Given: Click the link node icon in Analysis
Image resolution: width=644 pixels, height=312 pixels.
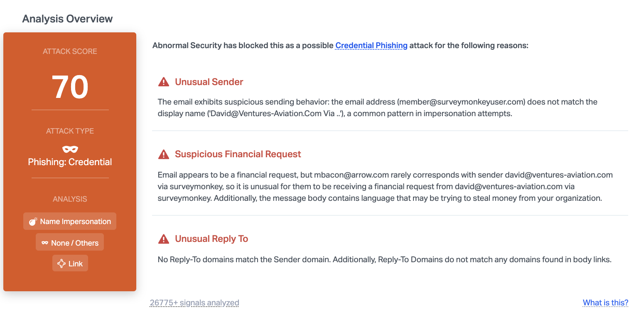Looking at the screenshot, I should click(61, 263).
